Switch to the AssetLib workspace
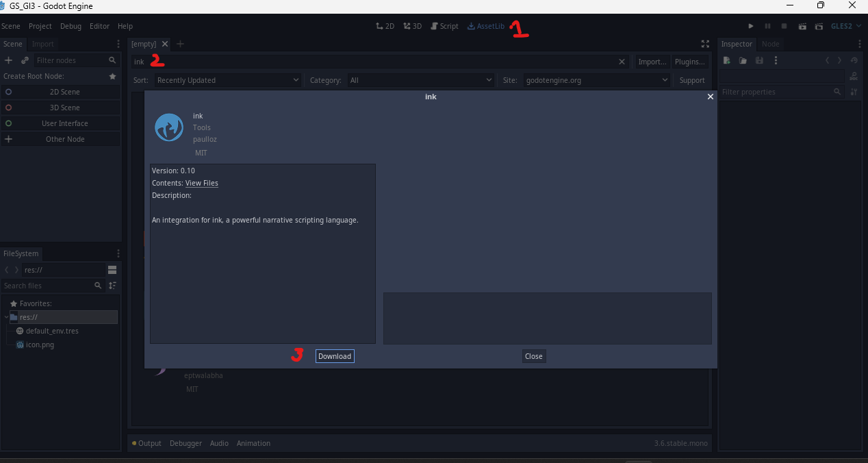The image size is (868, 463). tap(486, 26)
